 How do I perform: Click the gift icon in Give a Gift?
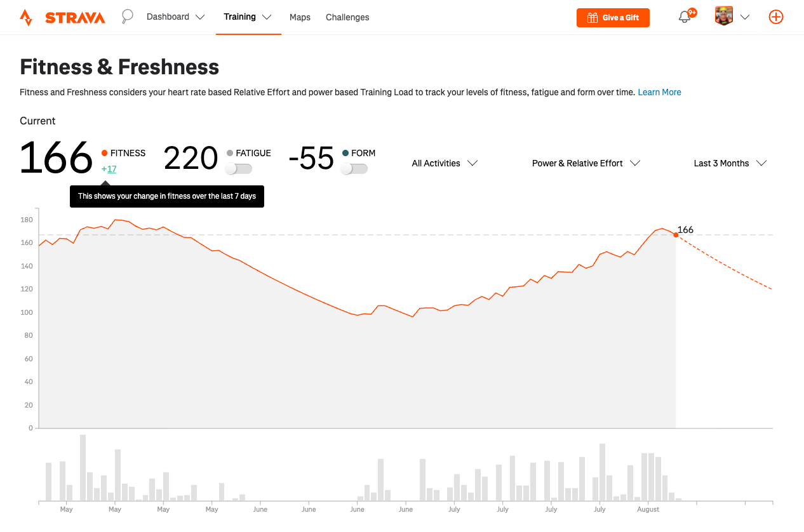(x=593, y=18)
